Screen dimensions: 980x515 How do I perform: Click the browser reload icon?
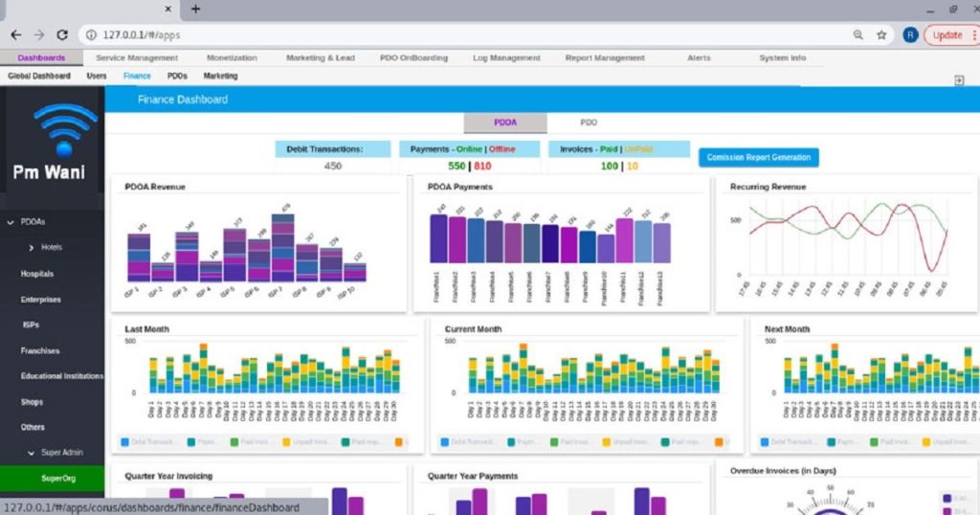62,34
